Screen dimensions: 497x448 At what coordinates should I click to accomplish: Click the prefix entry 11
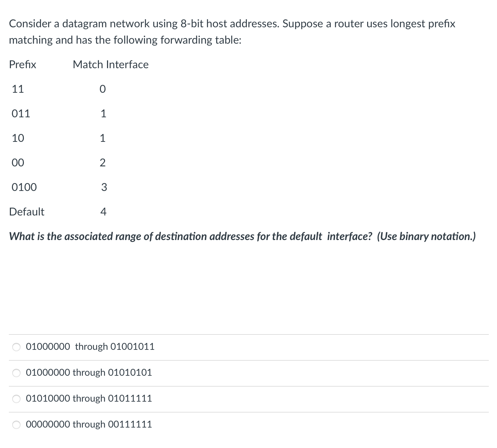coord(18,89)
